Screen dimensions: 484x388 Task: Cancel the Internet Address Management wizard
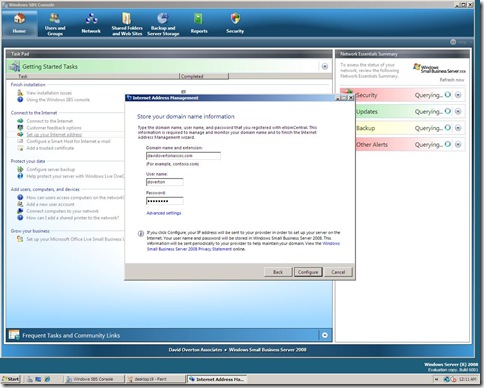click(x=338, y=272)
